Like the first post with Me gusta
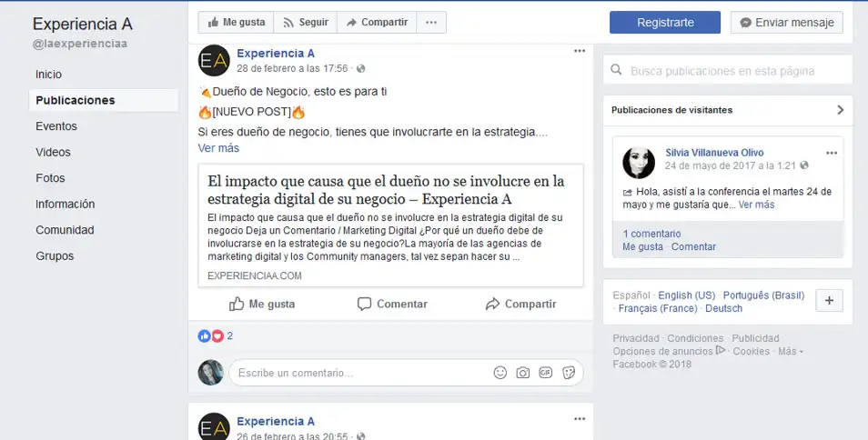868x440 pixels. coord(262,304)
